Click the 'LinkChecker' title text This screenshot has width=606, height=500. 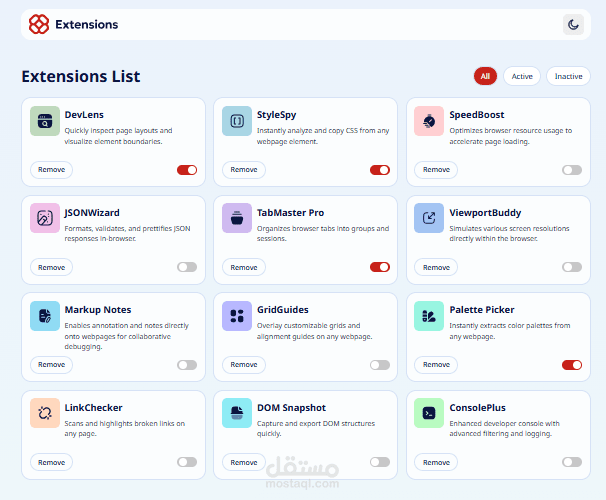pos(93,408)
